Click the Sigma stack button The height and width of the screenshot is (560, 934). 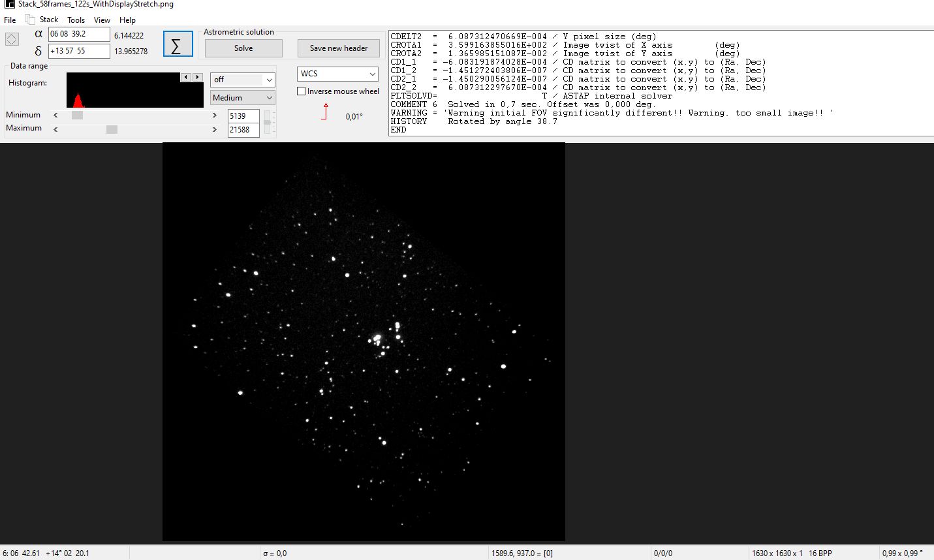pyautogui.click(x=178, y=44)
